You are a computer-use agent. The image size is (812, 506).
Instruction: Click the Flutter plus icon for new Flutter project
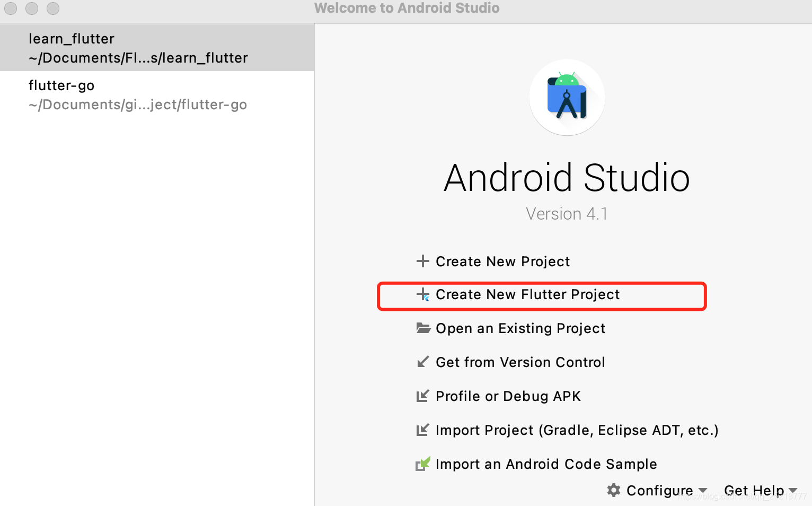[423, 294]
